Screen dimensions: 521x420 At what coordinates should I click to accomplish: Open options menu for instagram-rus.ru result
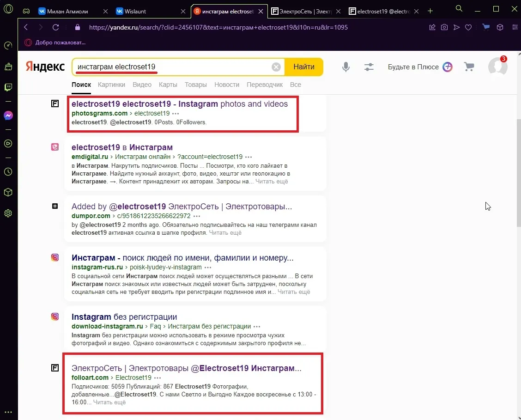click(208, 268)
